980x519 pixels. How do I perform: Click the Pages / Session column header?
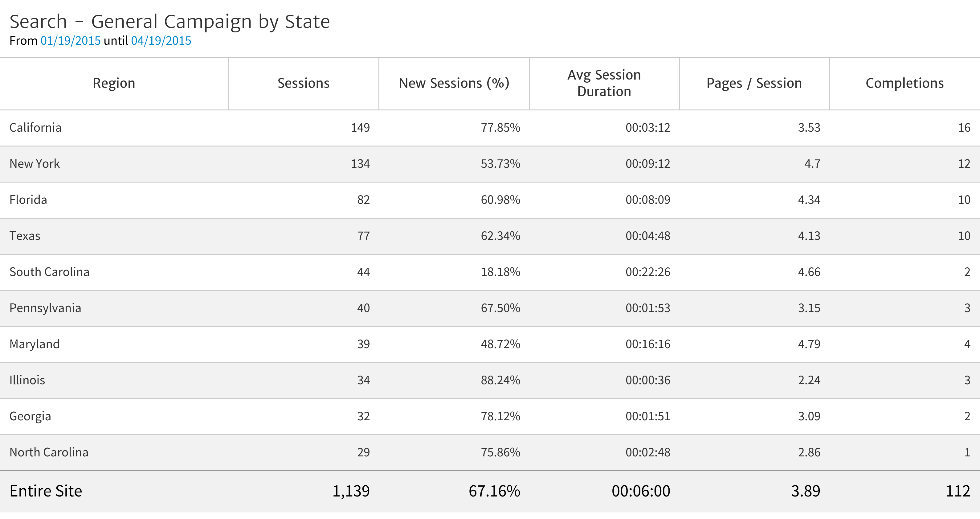click(754, 83)
